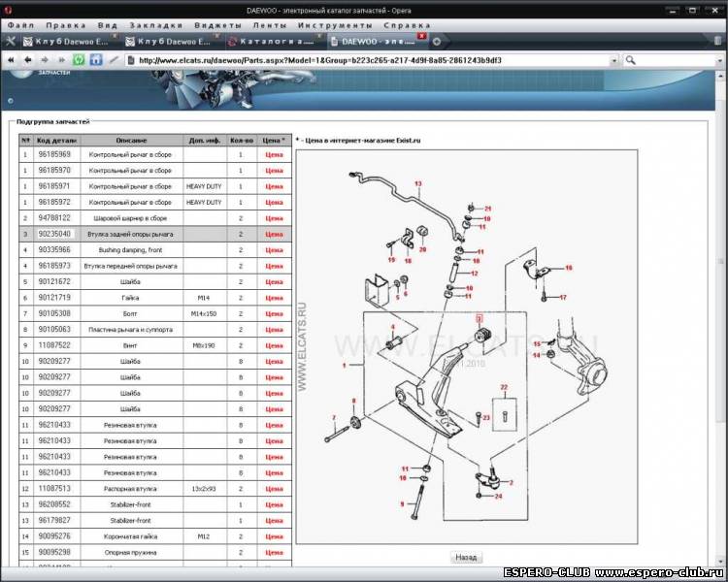Open a new tab with plus icon
This screenshot has width=728, height=582.
[x=437, y=42]
